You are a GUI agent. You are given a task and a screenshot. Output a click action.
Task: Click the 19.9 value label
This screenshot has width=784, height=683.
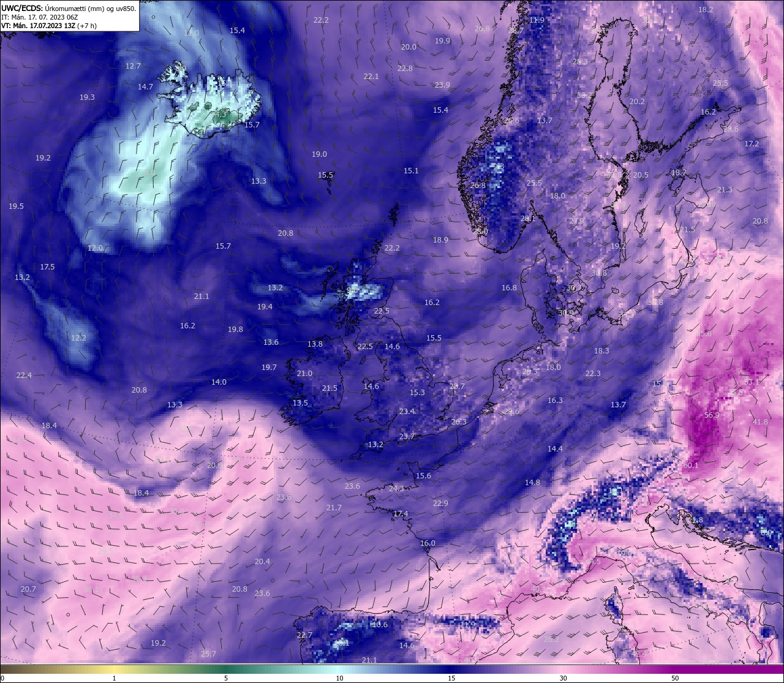442,41
